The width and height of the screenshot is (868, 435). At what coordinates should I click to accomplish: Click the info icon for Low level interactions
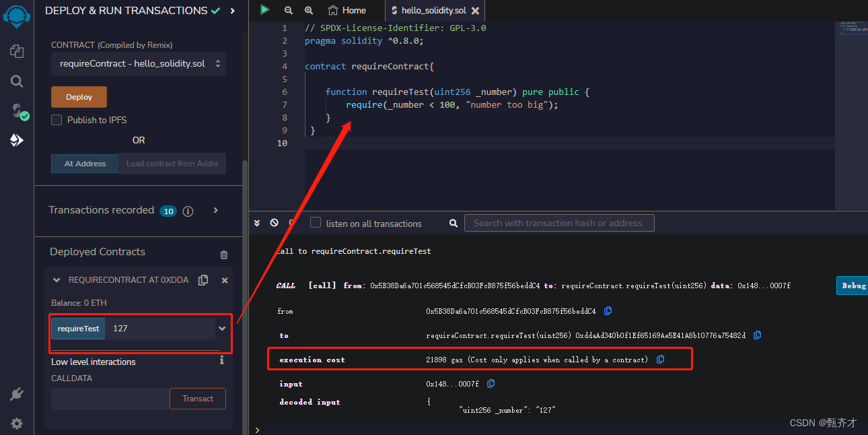pyautogui.click(x=222, y=360)
